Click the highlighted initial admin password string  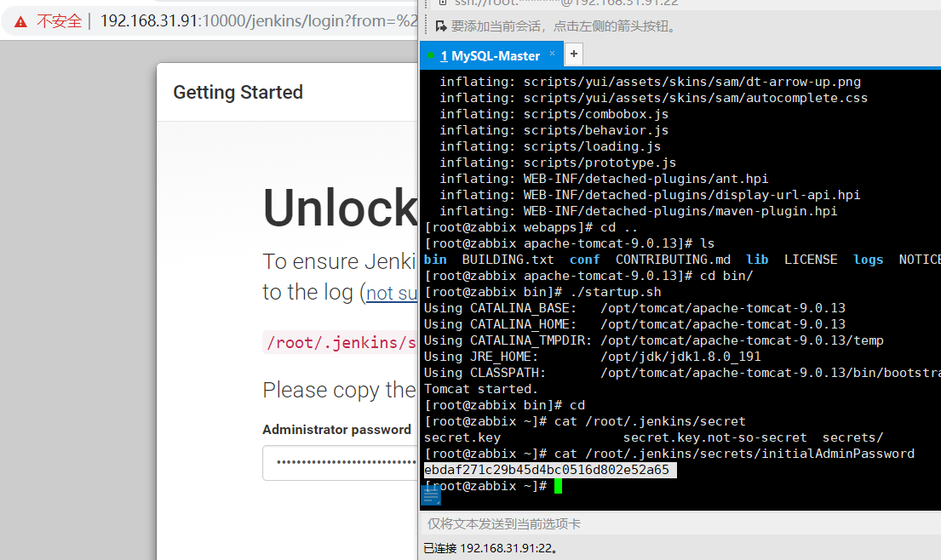pyautogui.click(x=547, y=470)
